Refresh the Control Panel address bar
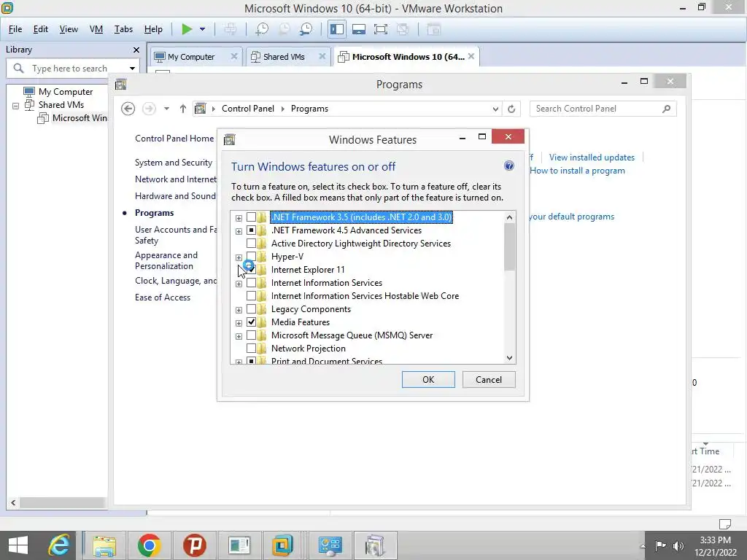 [511, 109]
